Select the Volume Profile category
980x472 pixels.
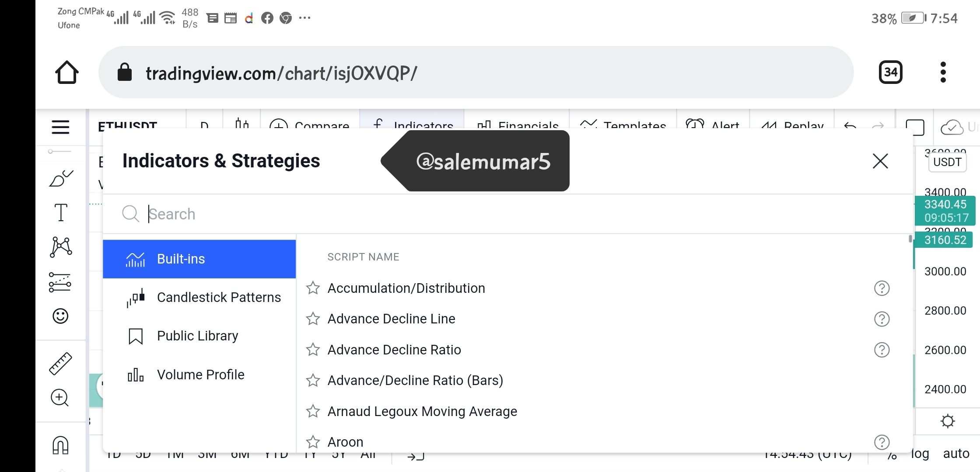pos(199,375)
